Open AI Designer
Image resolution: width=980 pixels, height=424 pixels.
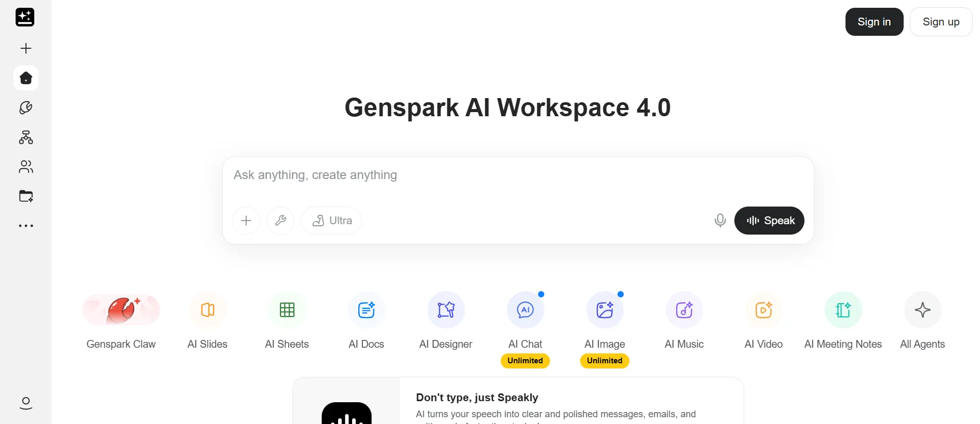pos(446,322)
